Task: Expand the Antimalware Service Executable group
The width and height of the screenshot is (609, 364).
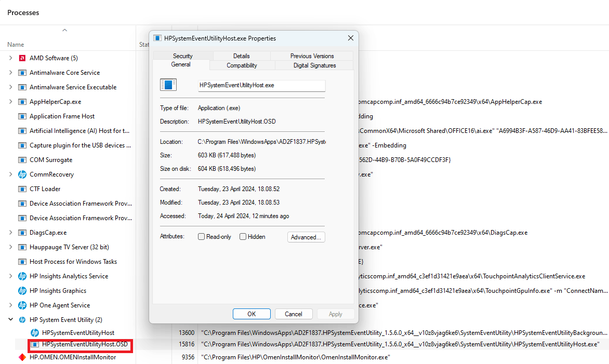Action: coord(10,87)
